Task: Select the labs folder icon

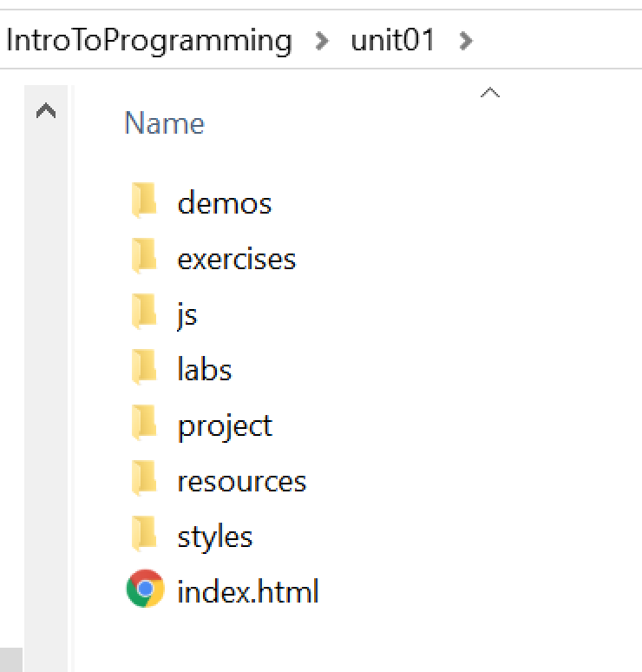Action: pos(144,367)
